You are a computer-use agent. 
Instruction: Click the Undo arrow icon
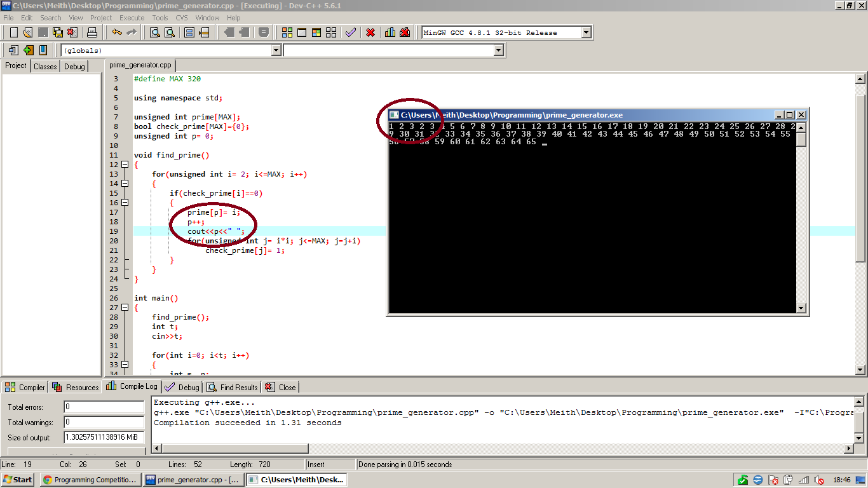tap(117, 32)
